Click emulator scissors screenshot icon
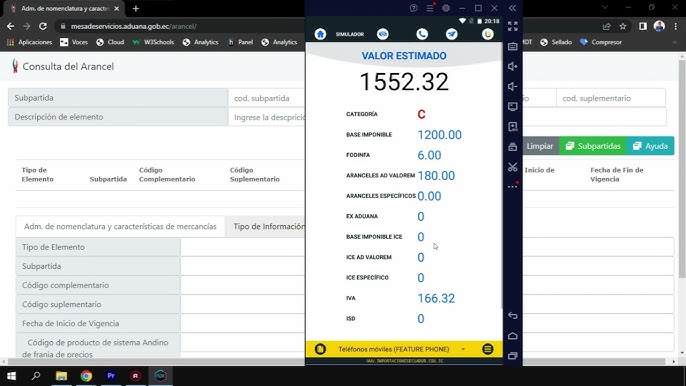This screenshot has height=386, width=686. 513,167
